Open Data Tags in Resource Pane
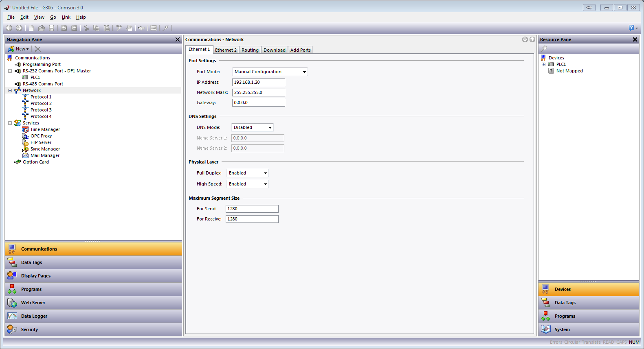The height and width of the screenshot is (349, 644). 589,303
